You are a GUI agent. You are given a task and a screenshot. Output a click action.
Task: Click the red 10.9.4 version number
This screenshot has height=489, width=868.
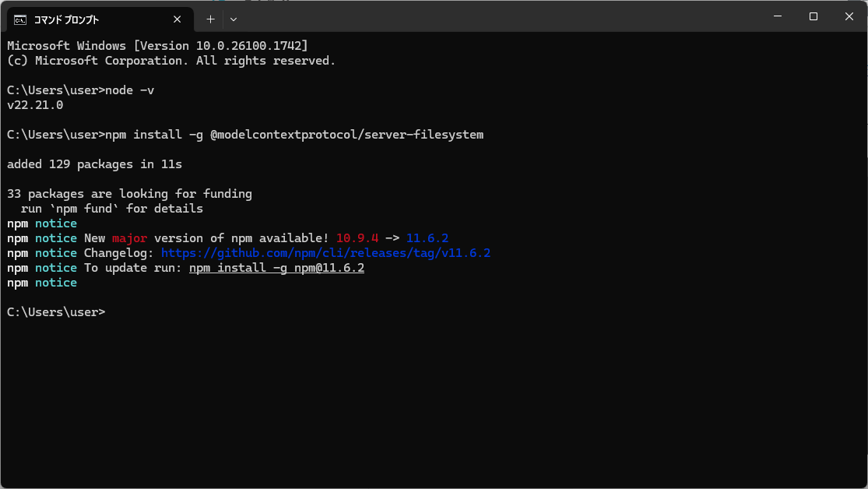coord(357,238)
